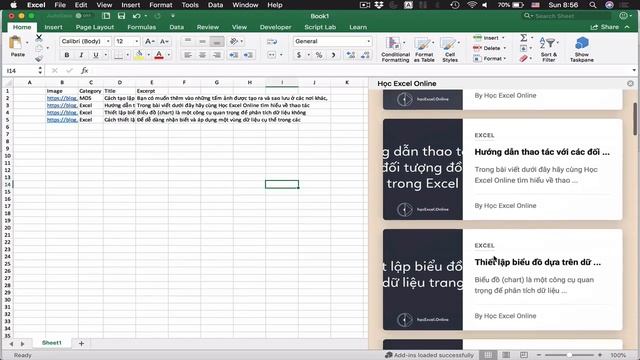Click the fx insert function icon
This screenshot has width=640, height=360.
(x=84, y=71)
